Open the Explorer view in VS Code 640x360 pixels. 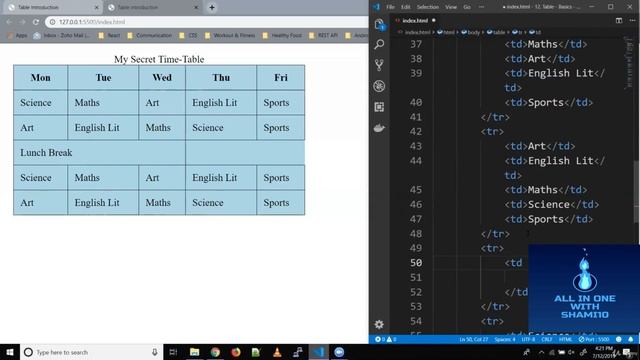(380, 24)
